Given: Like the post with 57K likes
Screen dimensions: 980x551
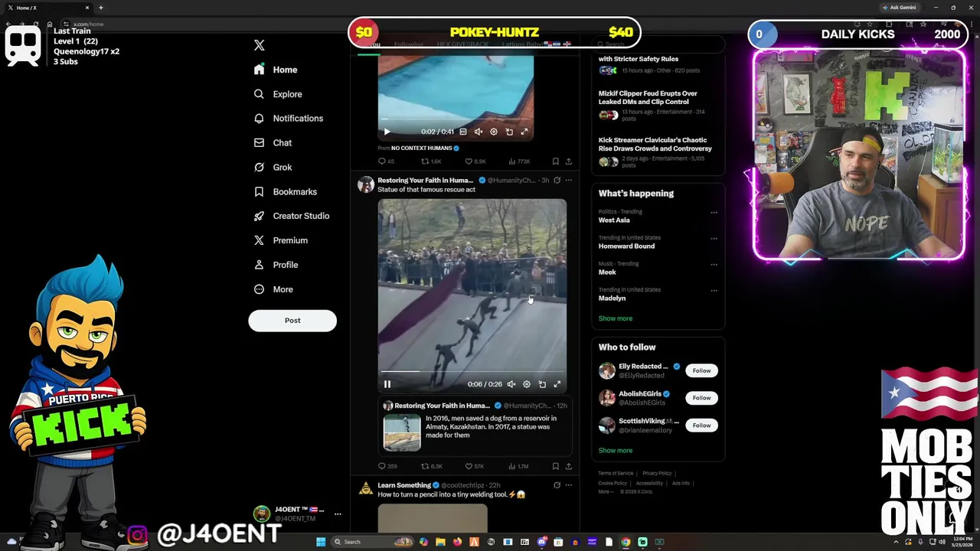Looking at the screenshot, I should 475,466.
